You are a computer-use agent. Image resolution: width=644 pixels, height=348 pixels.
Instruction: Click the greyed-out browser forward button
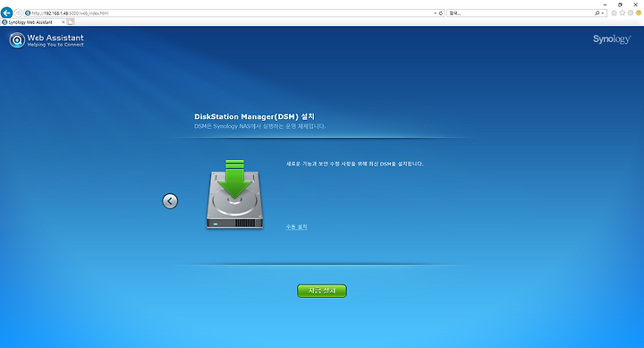click(x=19, y=13)
